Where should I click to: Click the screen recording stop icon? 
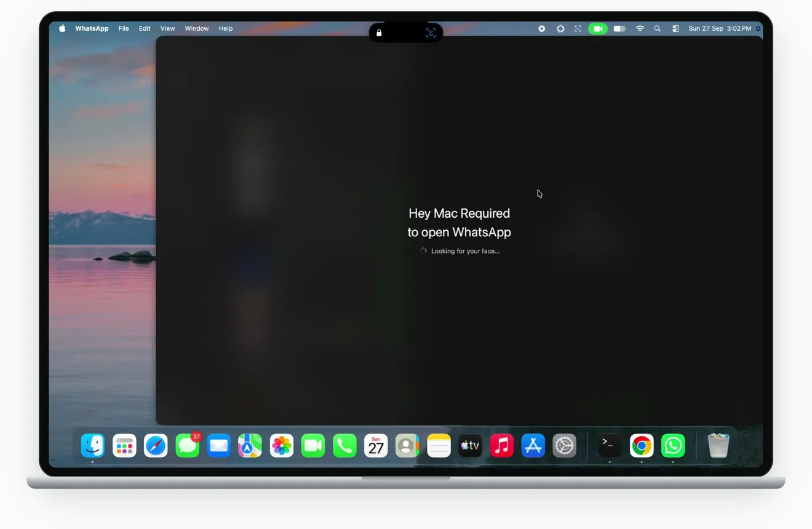click(x=542, y=28)
